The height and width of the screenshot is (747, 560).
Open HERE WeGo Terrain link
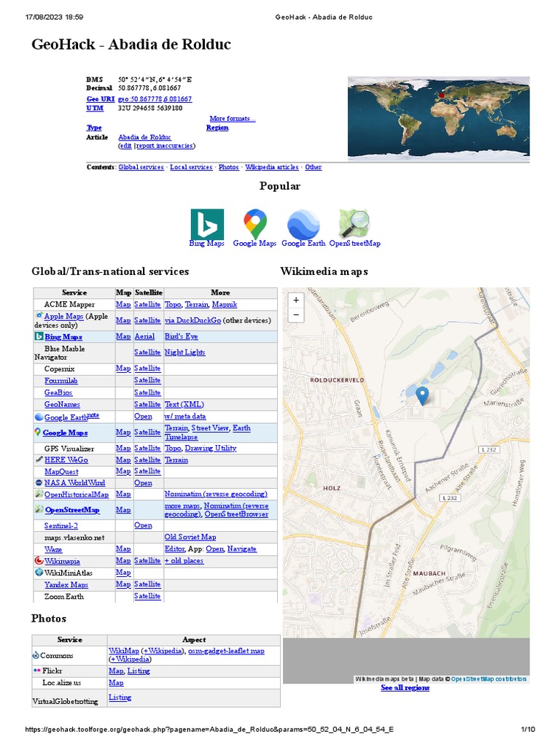(176, 460)
